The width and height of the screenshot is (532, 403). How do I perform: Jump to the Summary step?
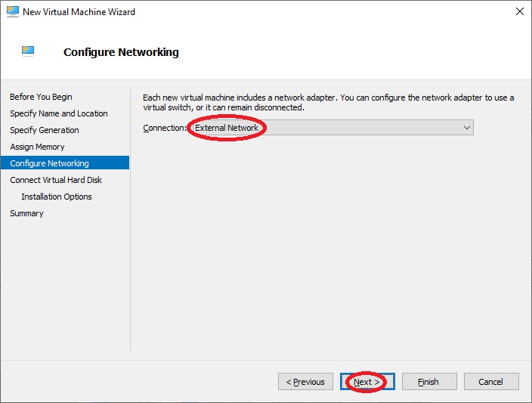[x=26, y=213]
